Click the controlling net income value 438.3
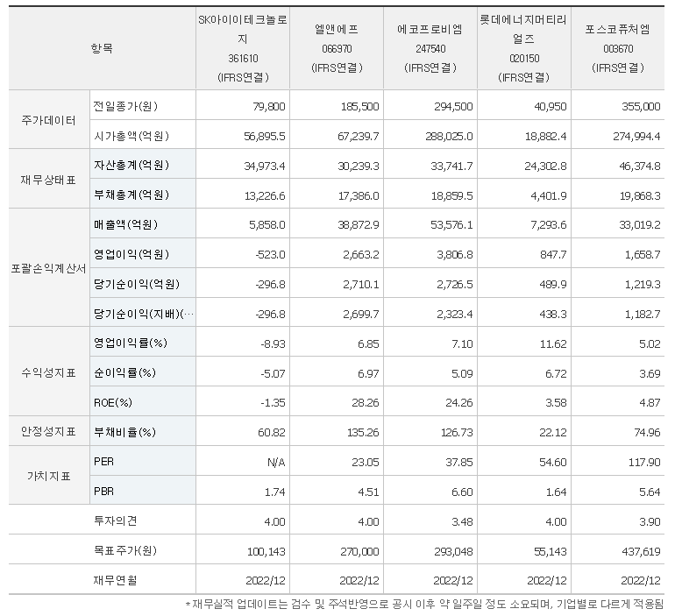 coord(553,315)
